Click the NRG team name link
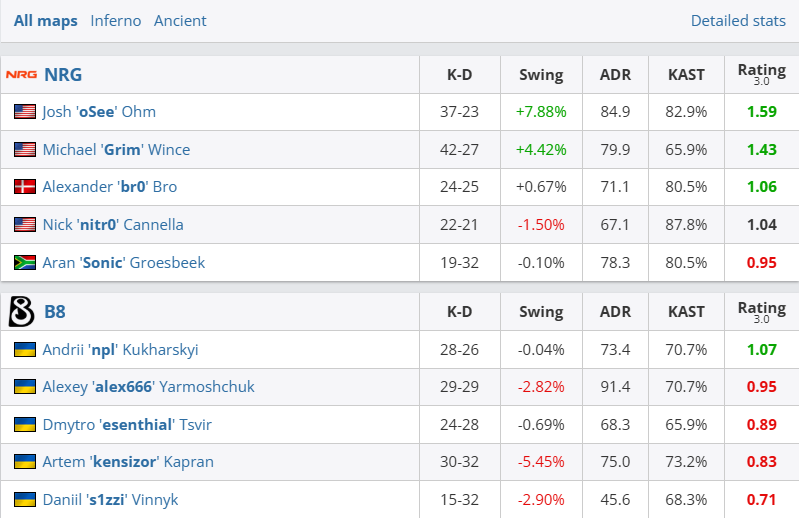The height and width of the screenshot is (518, 799). coord(63,75)
